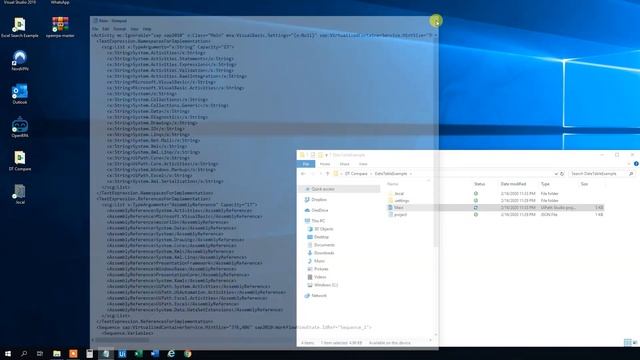Select Windows (C:) in navigation pane
Viewport: 640px width, 360px height.
pos(326,285)
